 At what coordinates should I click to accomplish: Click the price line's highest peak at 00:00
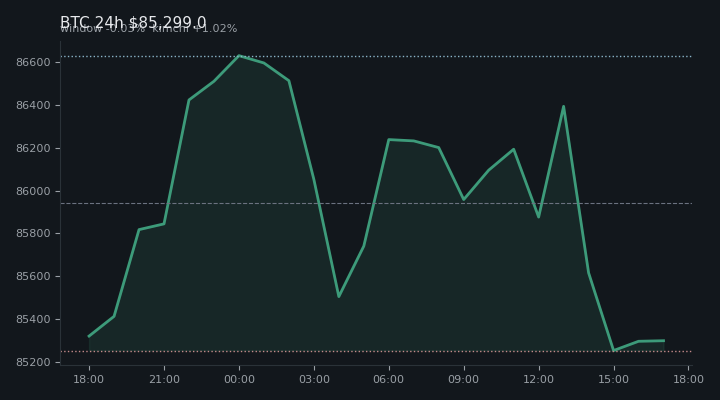[x=239, y=56]
